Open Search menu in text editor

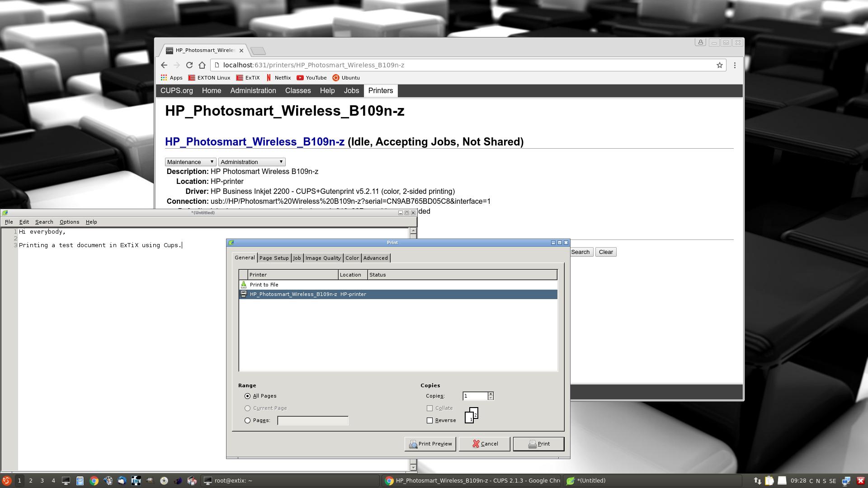(44, 222)
